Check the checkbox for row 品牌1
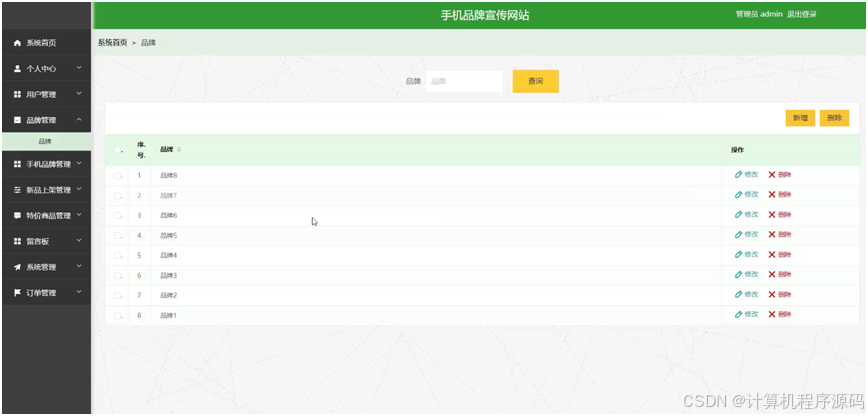Image resolution: width=868 pixels, height=416 pixels. click(x=117, y=315)
